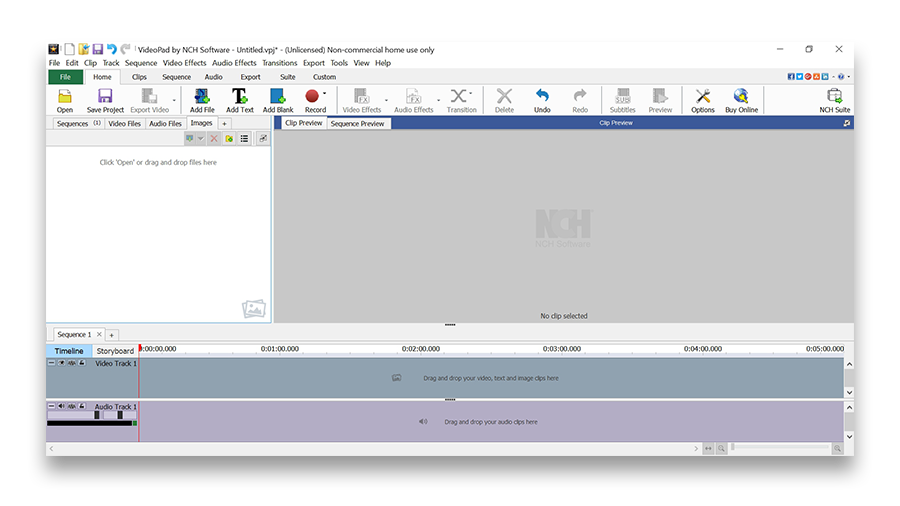Image resolution: width=900 pixels, height=506 pixels.
Task: Click the Audio Effects FX icon
Action: (x=413, y=96)
